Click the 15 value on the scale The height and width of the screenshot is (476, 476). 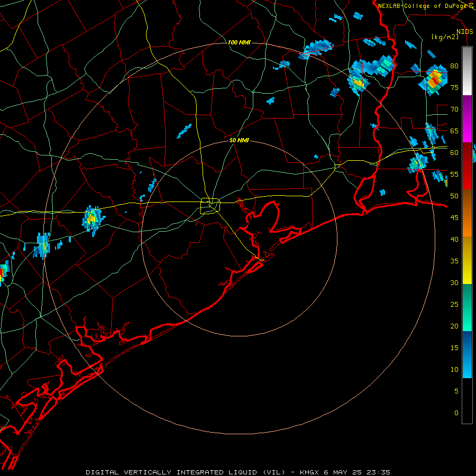click(454, 348)
